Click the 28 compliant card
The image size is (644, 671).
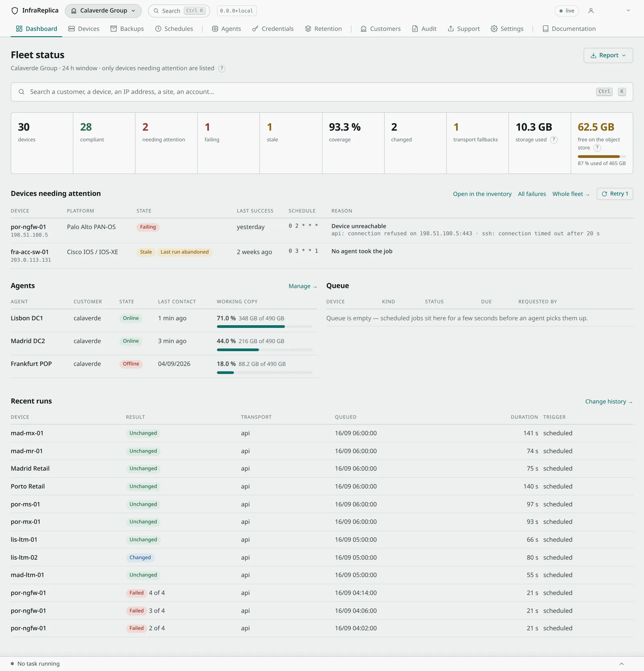104,143
